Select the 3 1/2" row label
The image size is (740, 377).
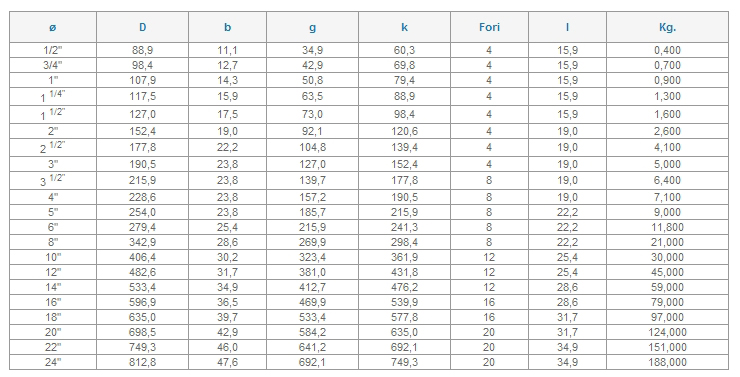53,180
